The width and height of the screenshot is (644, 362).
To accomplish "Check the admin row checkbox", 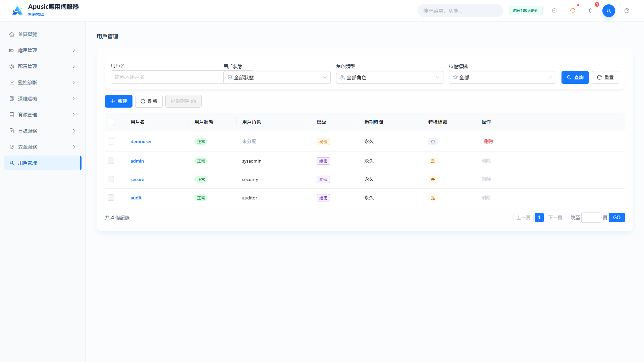I will point(111,161).
